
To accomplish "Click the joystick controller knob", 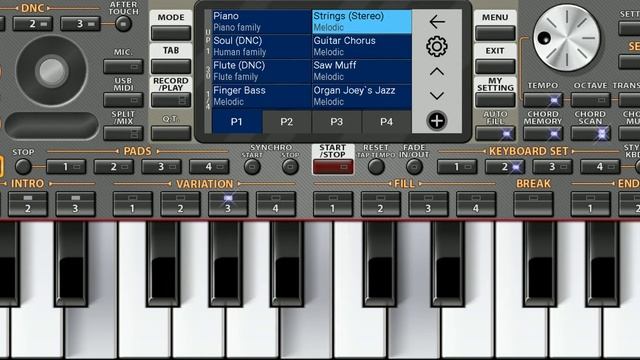I will click(52, 71).
